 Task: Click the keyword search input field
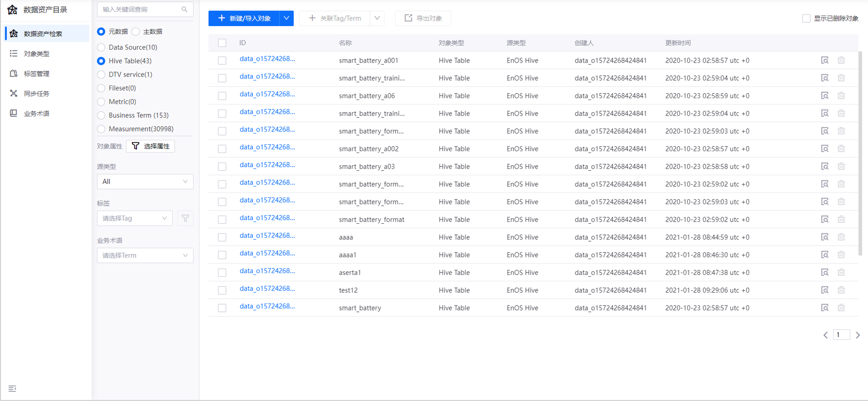pyautogui.click(x=145, y=9)
